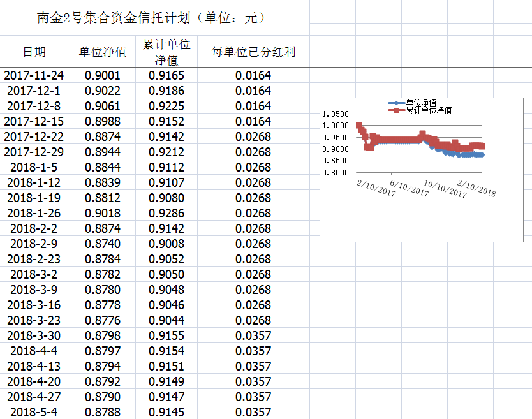Screen dimensions: 532x419
Task: Select the cell containing 0.8740
Action: tap(102, 244)
